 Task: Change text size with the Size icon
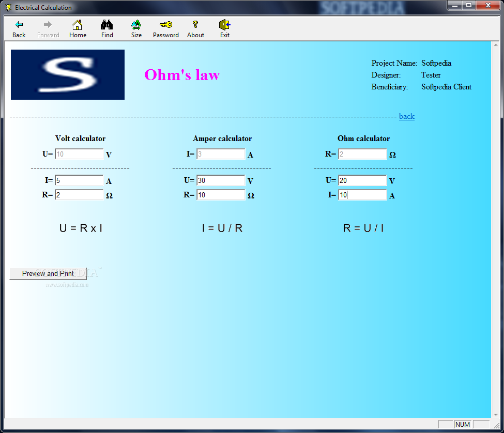point(136,29)
